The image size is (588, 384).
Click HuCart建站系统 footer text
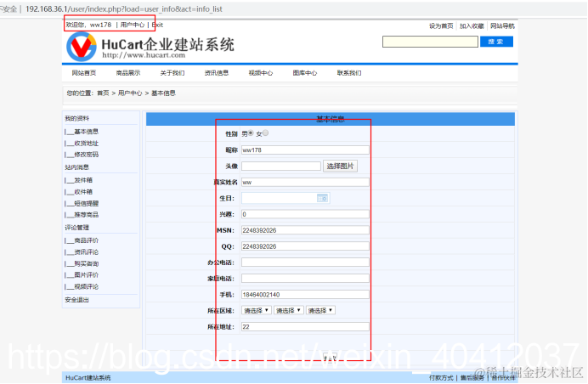click(88, 378)
